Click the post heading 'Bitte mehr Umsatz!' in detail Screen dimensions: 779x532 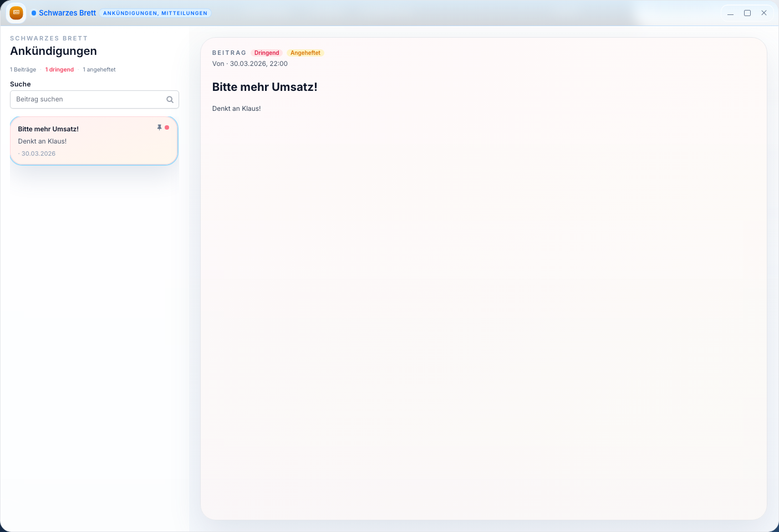tap(264, 87)
